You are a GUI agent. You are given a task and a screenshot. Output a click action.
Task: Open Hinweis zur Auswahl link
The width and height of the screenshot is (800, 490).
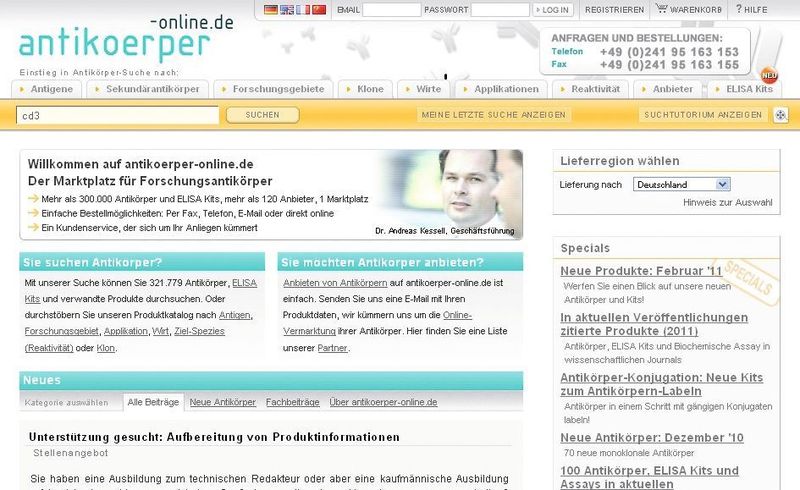[728, 202]
